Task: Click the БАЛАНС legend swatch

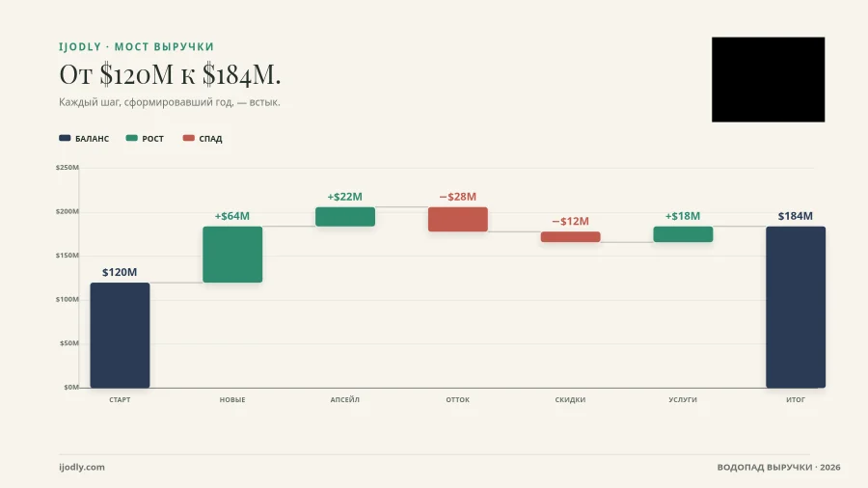Action: [x=65, y=138]
